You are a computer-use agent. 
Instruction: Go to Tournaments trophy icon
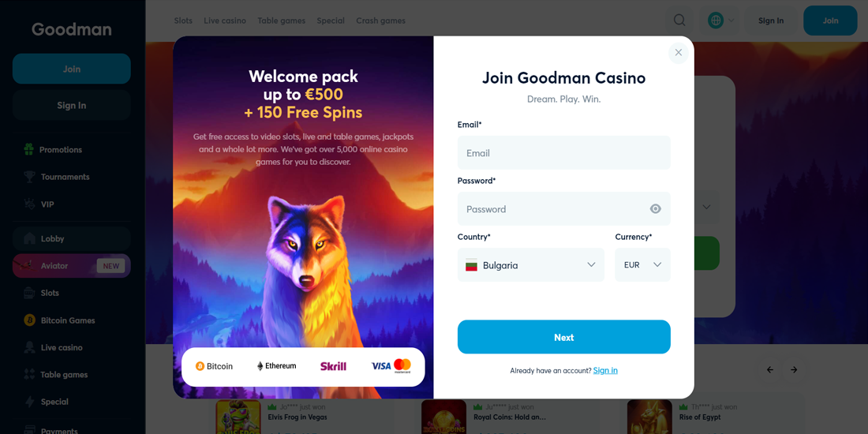(29, 177)
